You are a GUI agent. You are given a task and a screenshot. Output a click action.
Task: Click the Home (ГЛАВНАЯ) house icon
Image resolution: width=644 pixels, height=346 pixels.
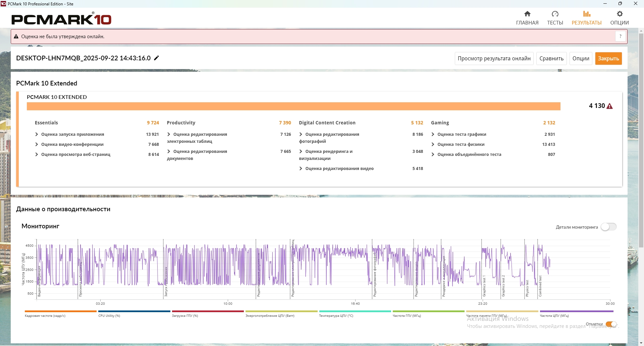pyautogui.click(x=527, y=14)
